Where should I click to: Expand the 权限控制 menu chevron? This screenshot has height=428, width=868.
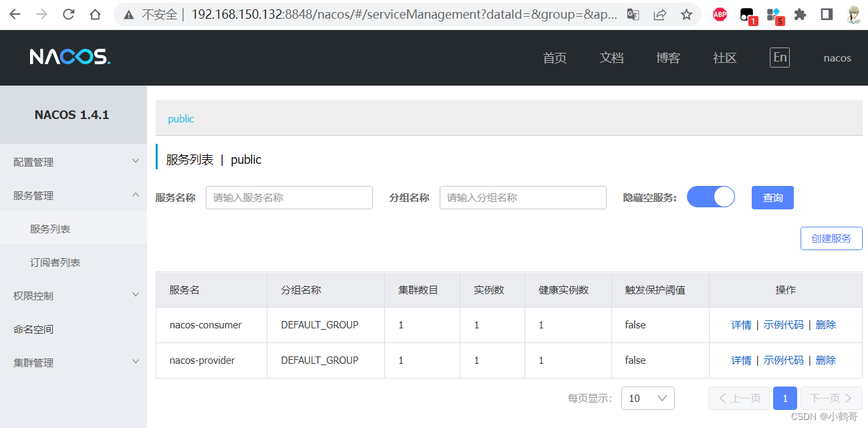(136, 295)
